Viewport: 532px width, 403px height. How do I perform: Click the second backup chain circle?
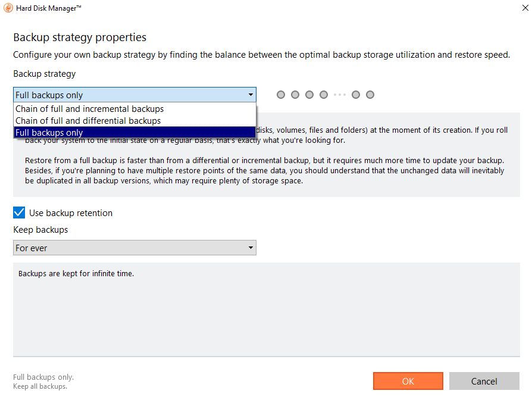point(295,95)
